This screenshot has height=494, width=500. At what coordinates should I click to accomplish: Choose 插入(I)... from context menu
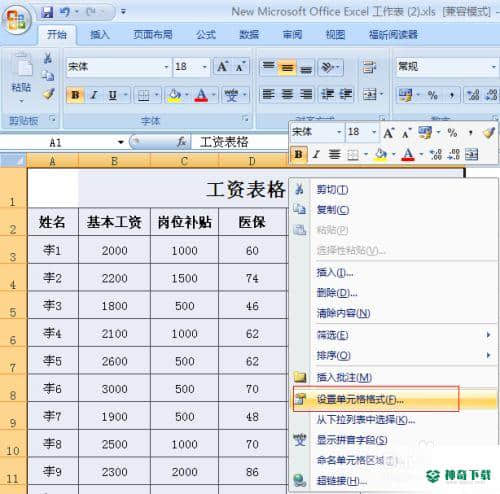393,273
